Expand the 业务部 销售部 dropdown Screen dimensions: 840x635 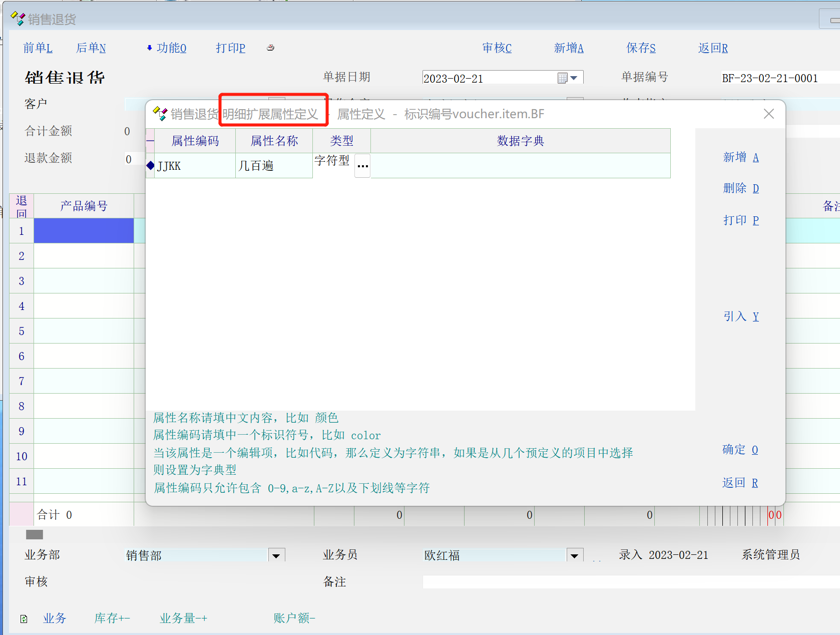276,555
